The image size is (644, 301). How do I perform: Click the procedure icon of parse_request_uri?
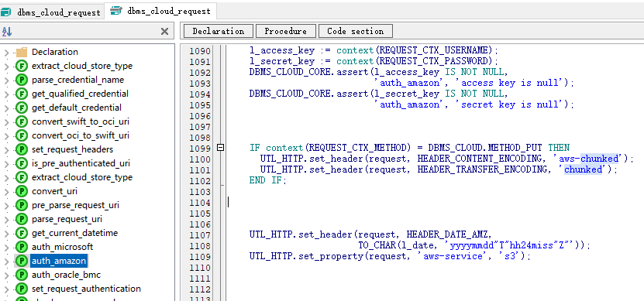click(22, 220)
